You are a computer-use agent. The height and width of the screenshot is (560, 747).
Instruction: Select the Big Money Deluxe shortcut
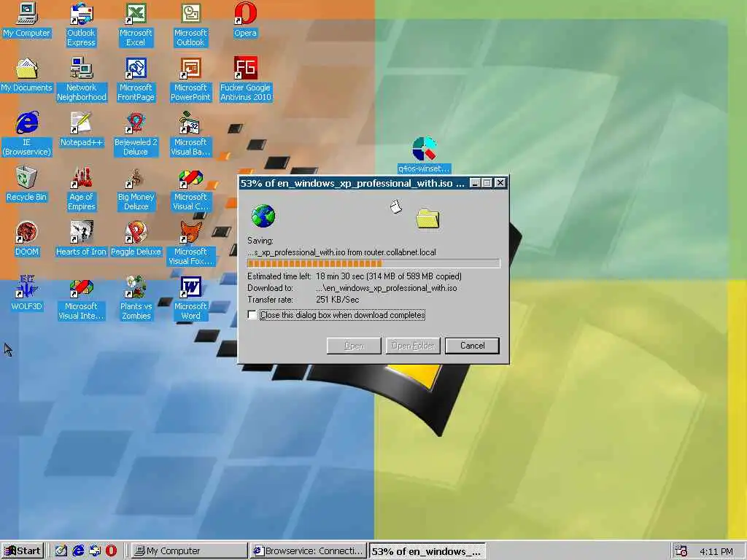tap(136, 189)
